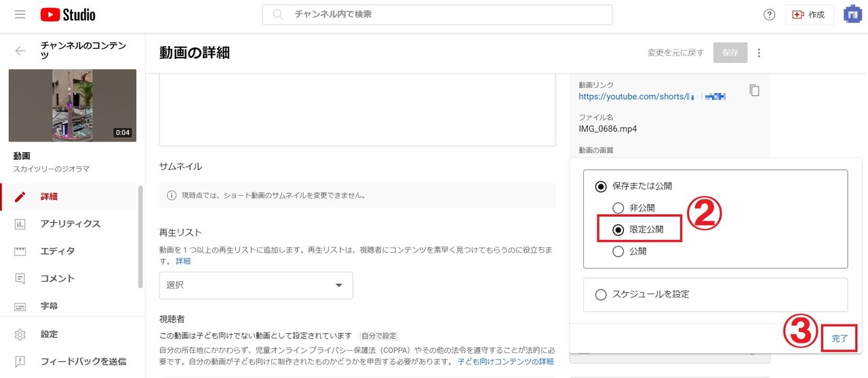Go back with the left arrow icon

20,51
